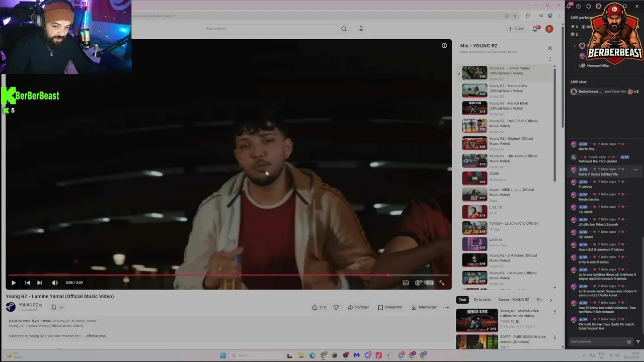Open options on Kolna fi Borba chat message

pyautogui.click(x=635, y=170)
